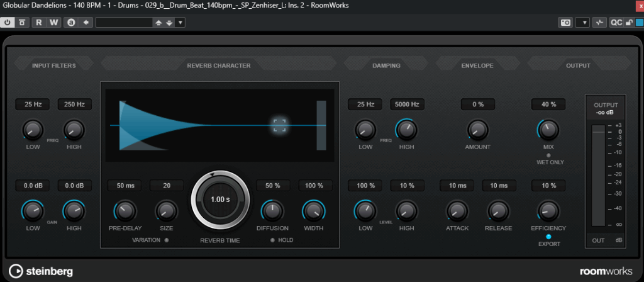Click the camera snapshot icon
The height and width of the screenshot is (282, 644).
tap(566, 23)
